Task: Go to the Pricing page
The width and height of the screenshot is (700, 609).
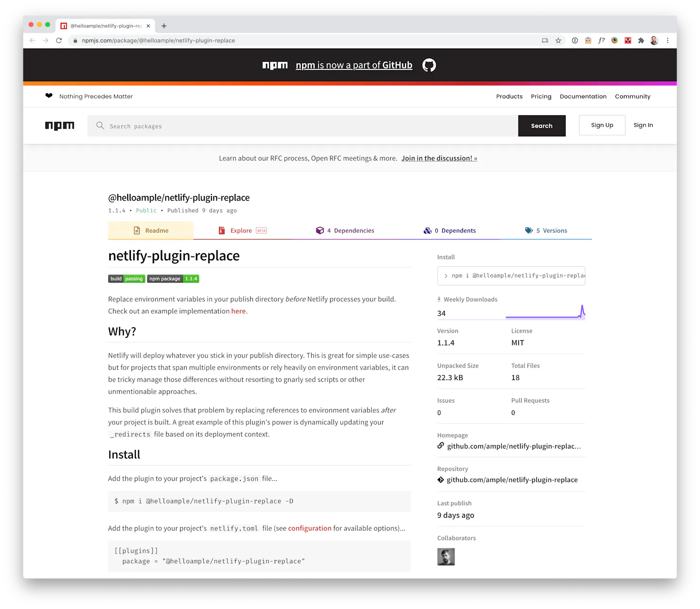Action: (541, 97)
